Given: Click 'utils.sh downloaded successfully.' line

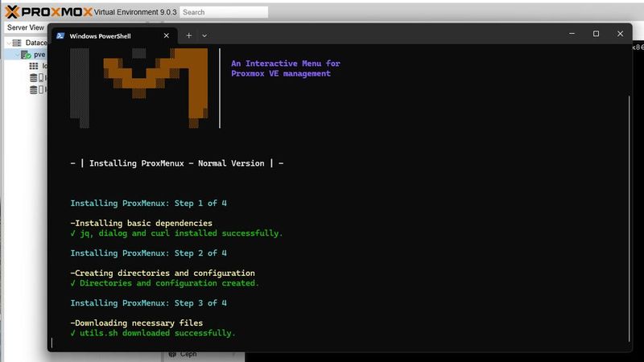Looking at the screenshot, I should pyautogui.click(x=157, y=333).
